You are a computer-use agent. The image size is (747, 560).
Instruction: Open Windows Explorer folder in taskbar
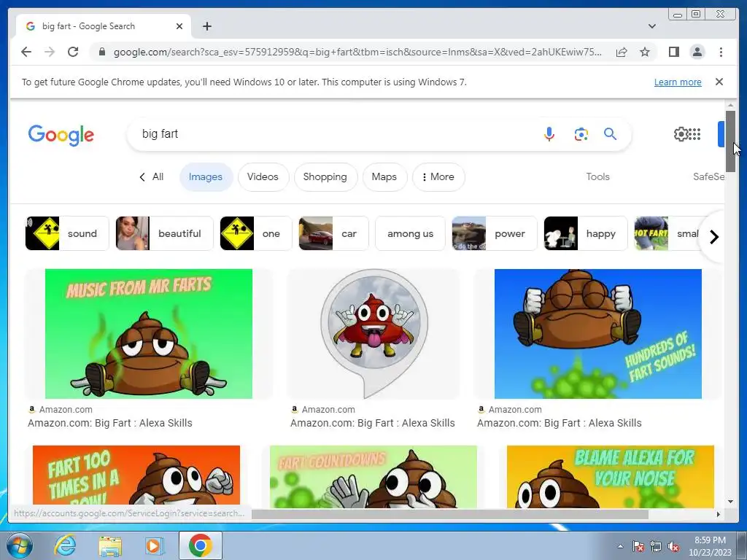(x=110, y=545)
